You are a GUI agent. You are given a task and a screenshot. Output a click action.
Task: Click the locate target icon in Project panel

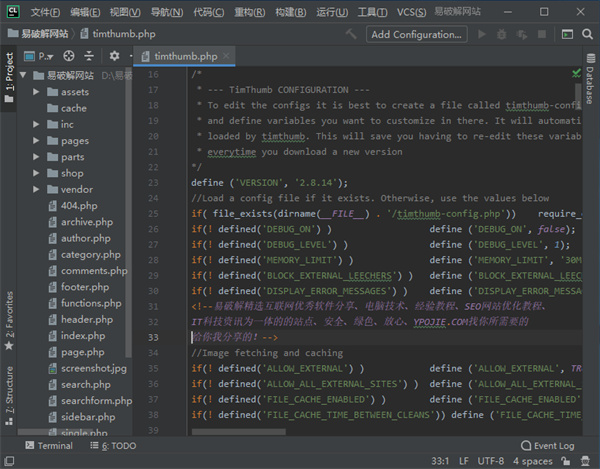70,56
